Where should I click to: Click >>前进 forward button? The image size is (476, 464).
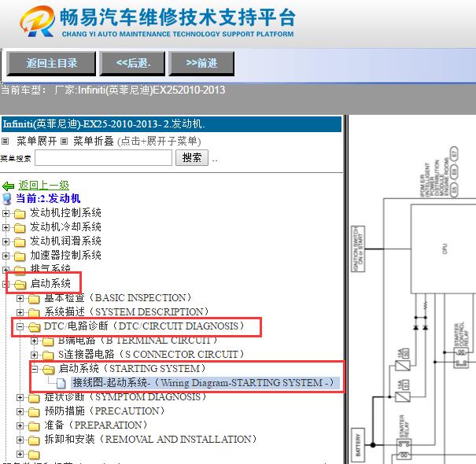[201, 63]
